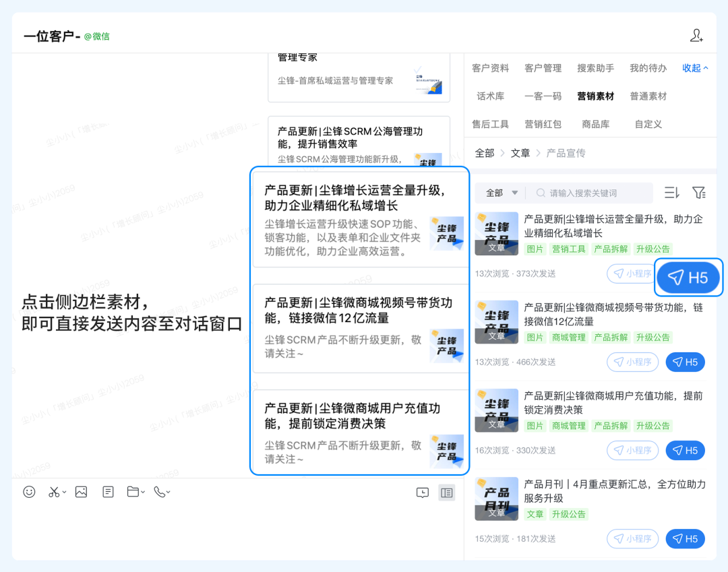Open the emoji picker in chat toolbar
728x572 pixels.
pyautogui.click(x=29, y=492)
